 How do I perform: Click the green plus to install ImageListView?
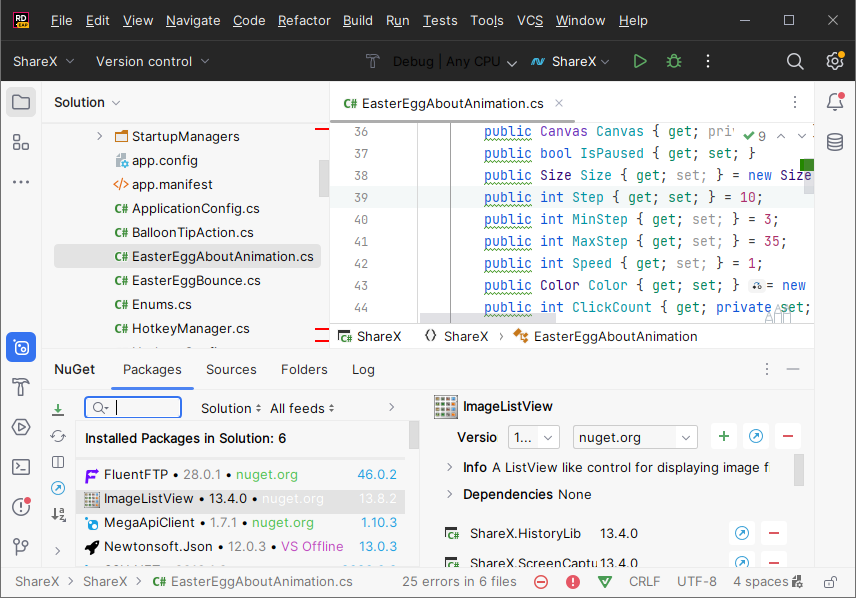click(x=723, y=437)
